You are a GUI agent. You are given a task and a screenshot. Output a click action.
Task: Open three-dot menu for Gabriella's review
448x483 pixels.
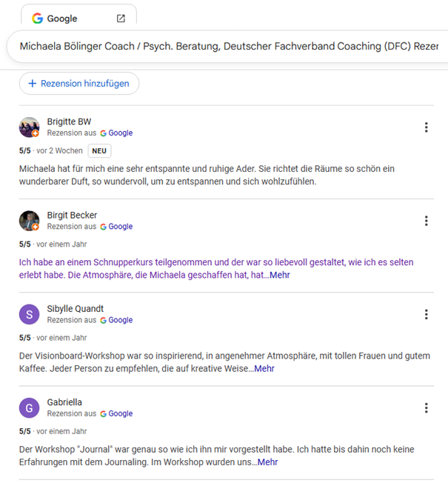[426, 407]
